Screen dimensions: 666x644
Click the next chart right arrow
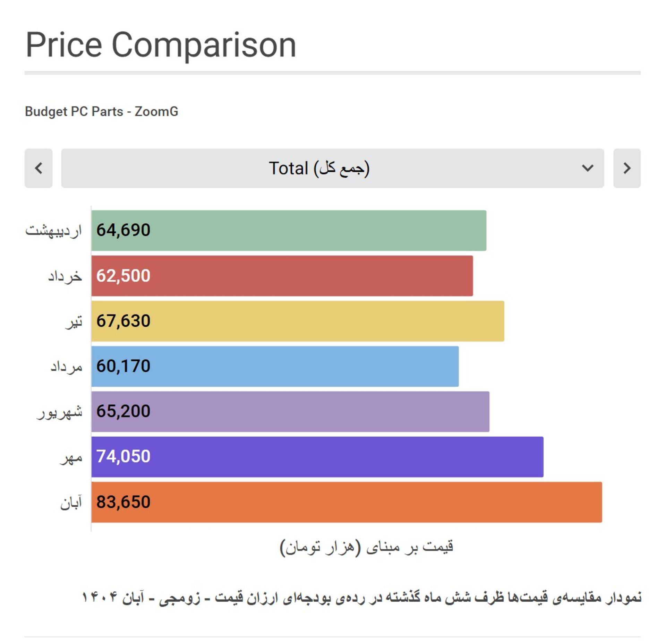pos(626,168)
